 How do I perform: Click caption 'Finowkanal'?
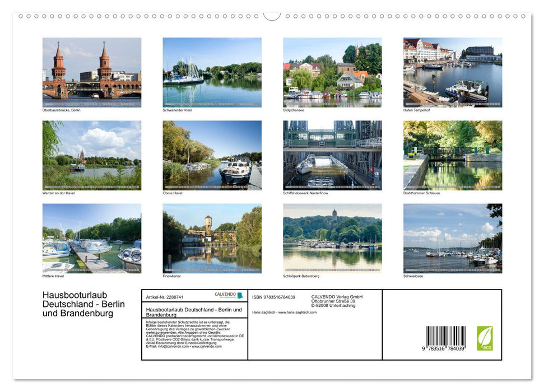click(x=171, y=276)
